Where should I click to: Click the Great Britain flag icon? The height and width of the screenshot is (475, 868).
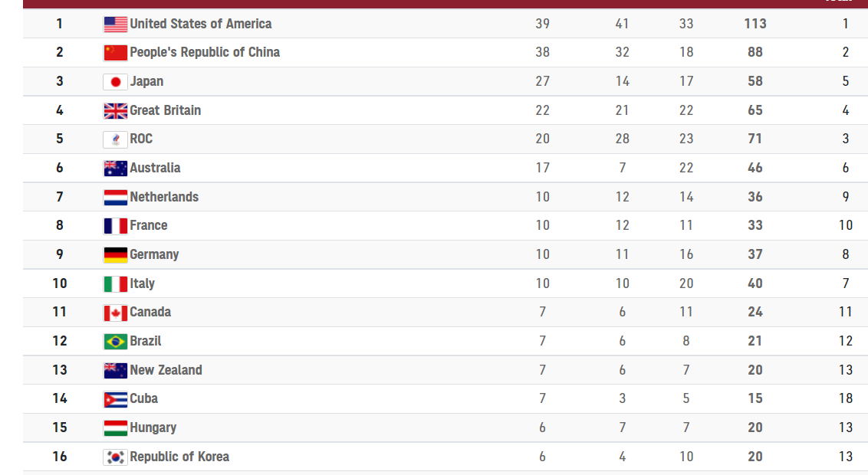pos(115,110)
